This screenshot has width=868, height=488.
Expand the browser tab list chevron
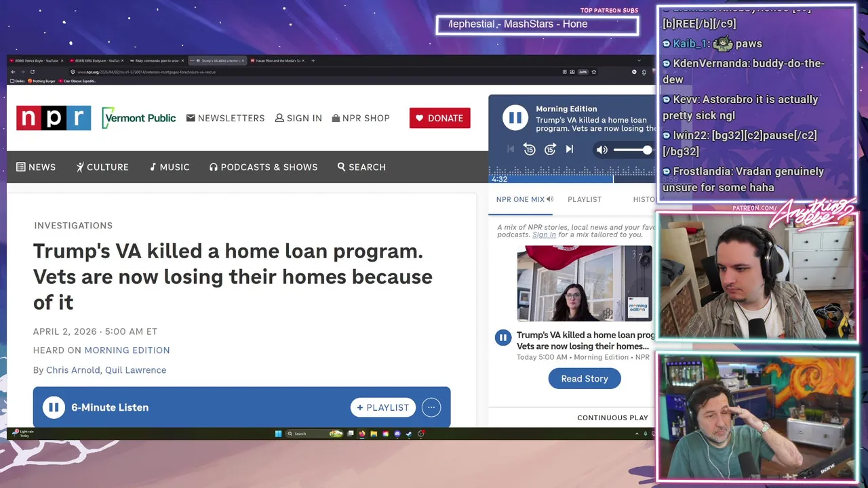click(638, 60)
